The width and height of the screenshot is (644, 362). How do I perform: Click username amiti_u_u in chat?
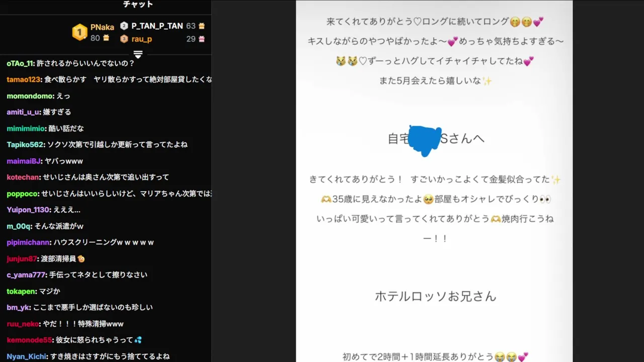click(23, 112)
